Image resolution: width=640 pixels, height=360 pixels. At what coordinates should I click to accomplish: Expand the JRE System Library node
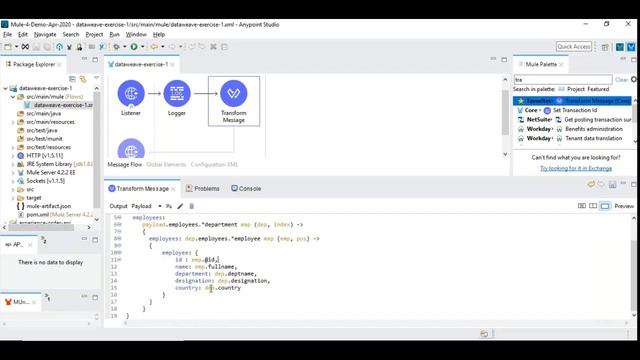[13, 164]
